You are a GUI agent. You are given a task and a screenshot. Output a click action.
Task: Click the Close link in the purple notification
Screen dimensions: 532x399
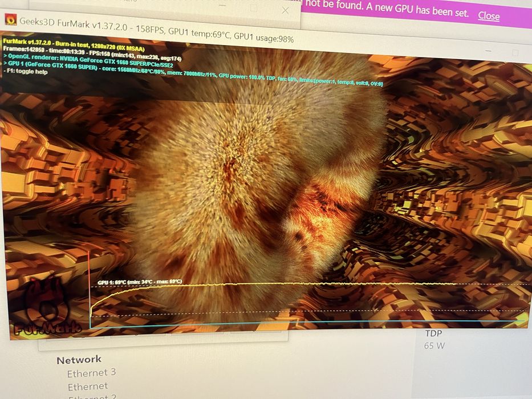(489, 15)
